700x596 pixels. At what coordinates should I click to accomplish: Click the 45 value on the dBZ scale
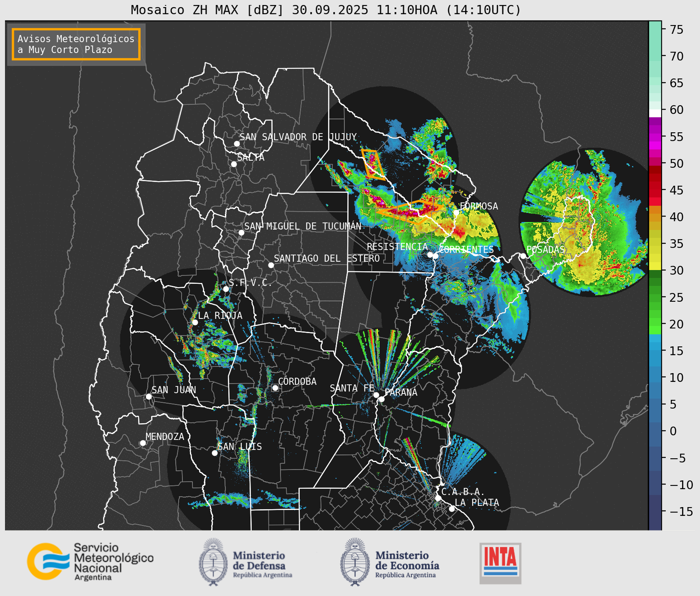tap(677, 190)
